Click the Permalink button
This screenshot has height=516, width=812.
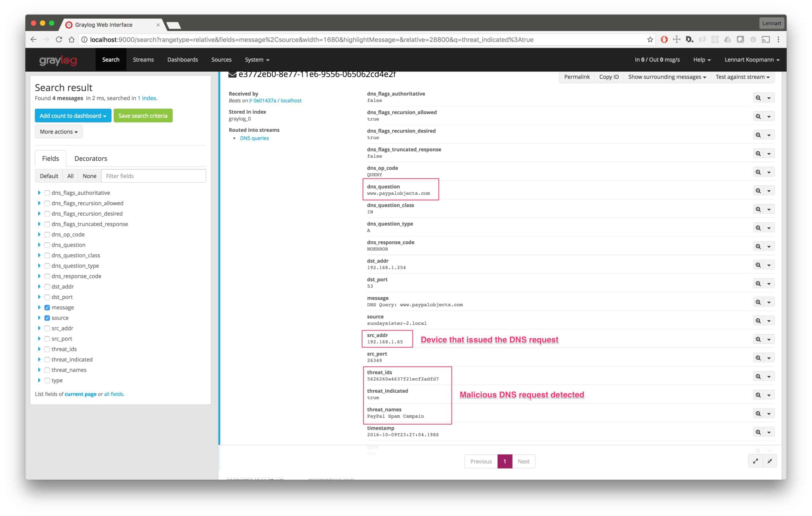pyautogui.click(x=577, y=77)
